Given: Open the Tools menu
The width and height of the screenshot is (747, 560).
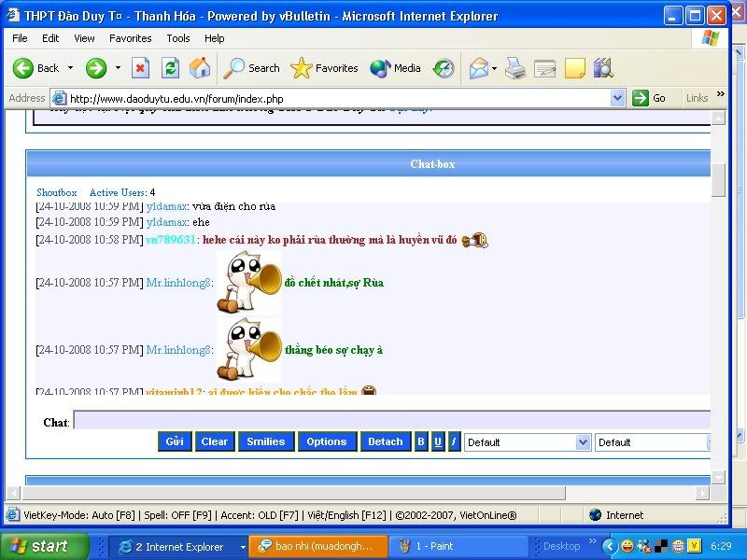Looking at the screenshot, I should coord(177,38).
